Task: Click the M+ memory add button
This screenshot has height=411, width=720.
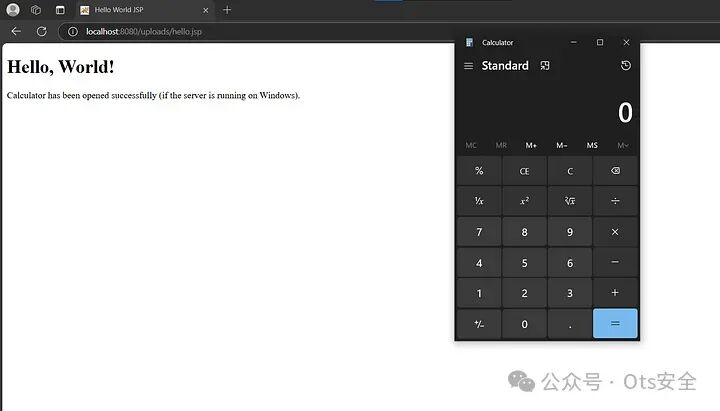Action: (x=531, y=145)
